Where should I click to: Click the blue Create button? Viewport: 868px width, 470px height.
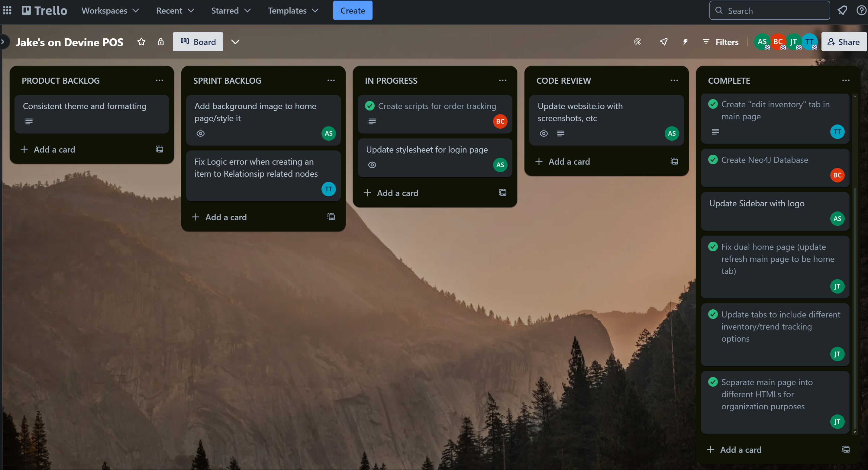click(x=353, y=11)
